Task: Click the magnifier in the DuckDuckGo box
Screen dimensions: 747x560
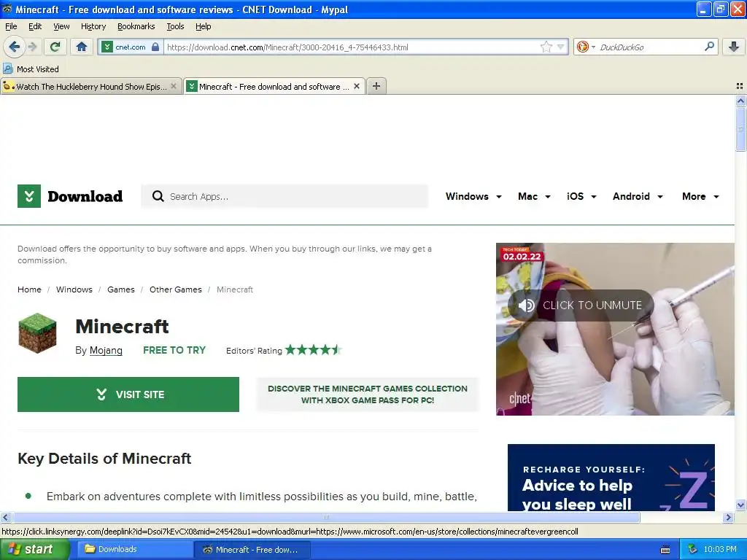Action: click(709, 46)
